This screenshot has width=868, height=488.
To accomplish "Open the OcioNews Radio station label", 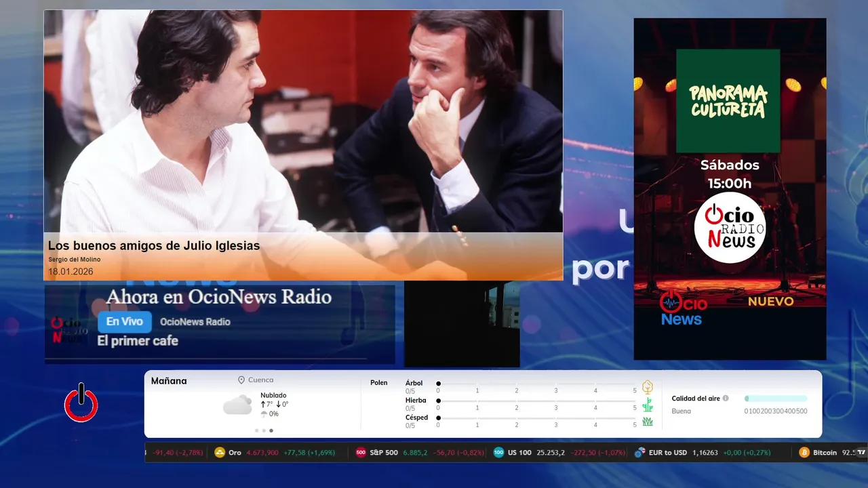I will click(x=195, y=322).
